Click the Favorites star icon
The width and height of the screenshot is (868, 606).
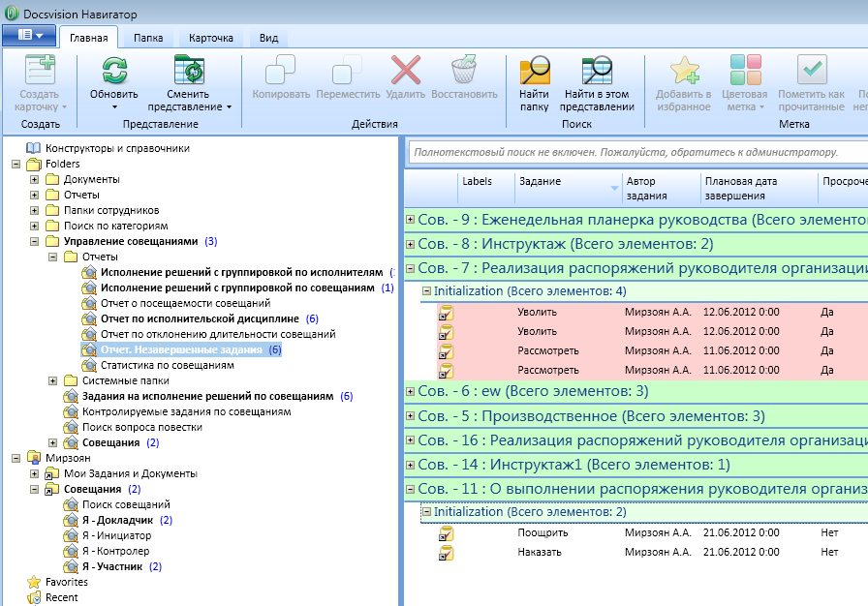(x=34, y=582)
